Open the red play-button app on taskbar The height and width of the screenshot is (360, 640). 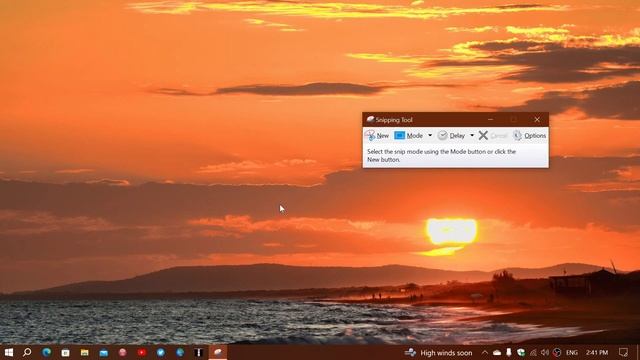142,352
